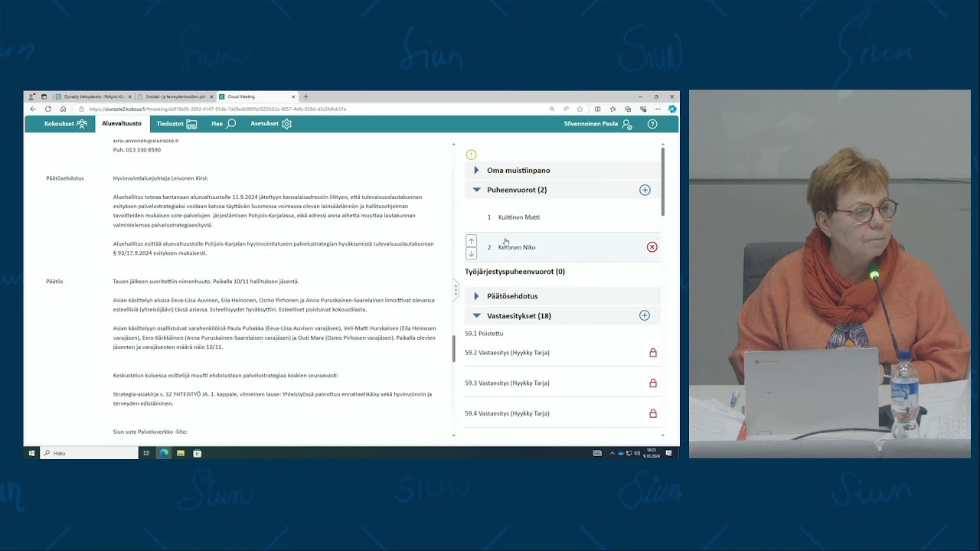The image size is (980, 551).
Task: Open user settings for Silvennoinen Paula
Action: 628,124
